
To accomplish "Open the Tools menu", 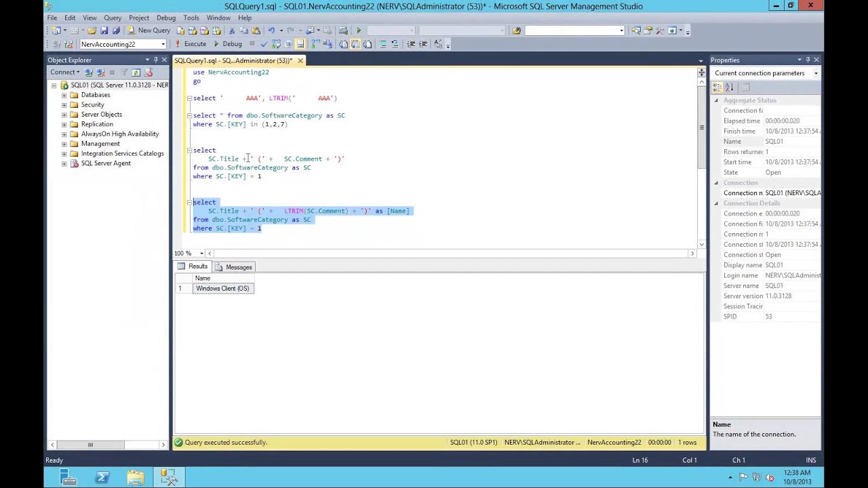I will [x=191, y=18].
